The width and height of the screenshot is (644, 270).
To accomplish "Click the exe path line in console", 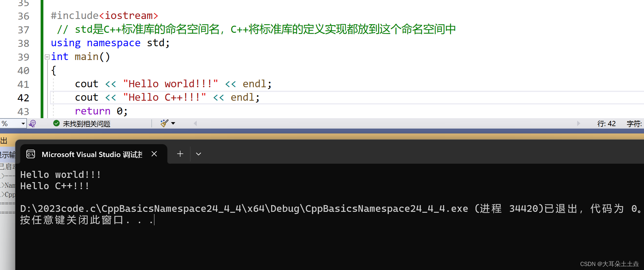I will (330, 209).
